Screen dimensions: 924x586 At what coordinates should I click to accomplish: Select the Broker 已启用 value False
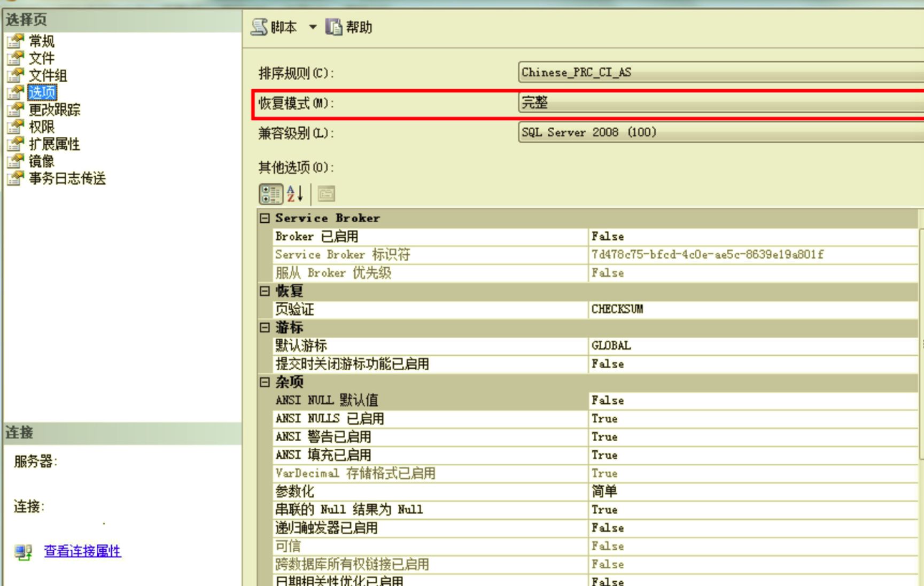point(608,236)
